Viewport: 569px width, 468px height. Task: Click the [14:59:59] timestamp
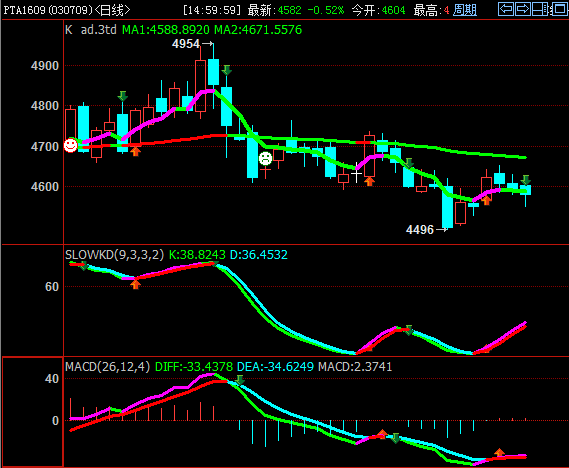(x=212, y=10)
